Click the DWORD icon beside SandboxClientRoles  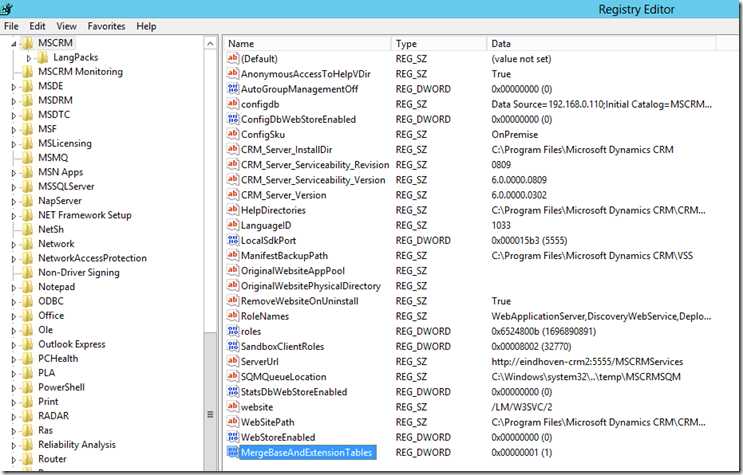(233, 346)
